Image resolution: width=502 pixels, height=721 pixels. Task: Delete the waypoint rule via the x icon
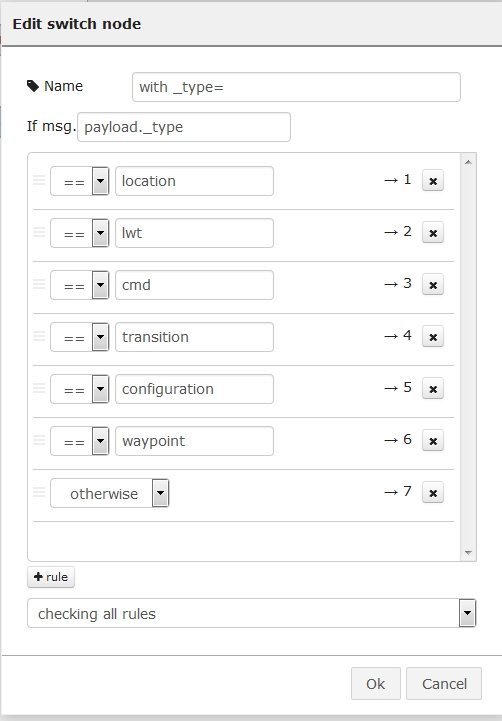[x=433, y=441]
